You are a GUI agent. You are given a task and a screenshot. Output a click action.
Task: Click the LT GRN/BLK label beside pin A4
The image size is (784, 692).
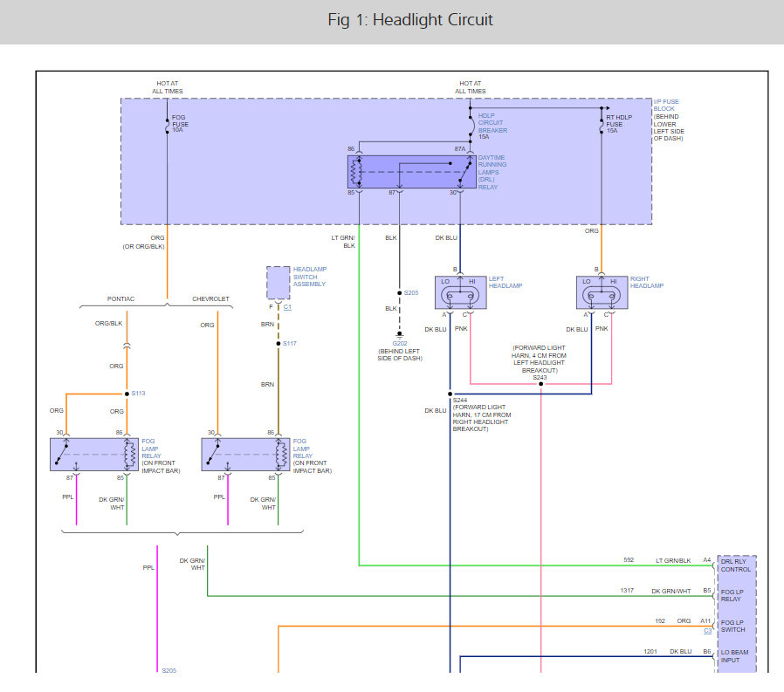point(673,560)
